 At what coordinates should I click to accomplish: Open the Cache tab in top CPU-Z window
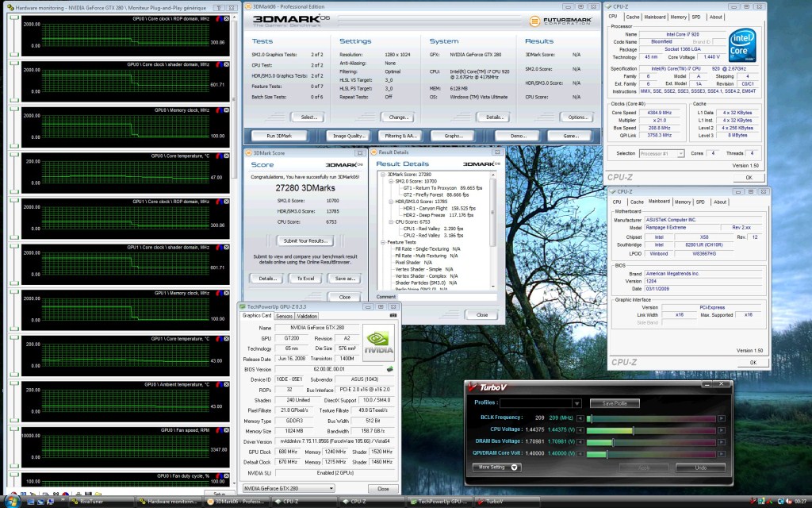tap(633, 17)
